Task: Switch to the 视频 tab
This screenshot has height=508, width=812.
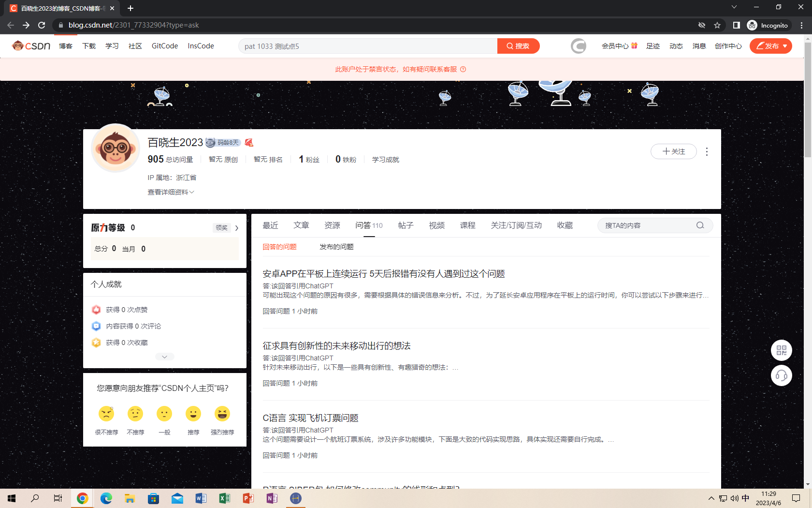Action: (436, 225)
